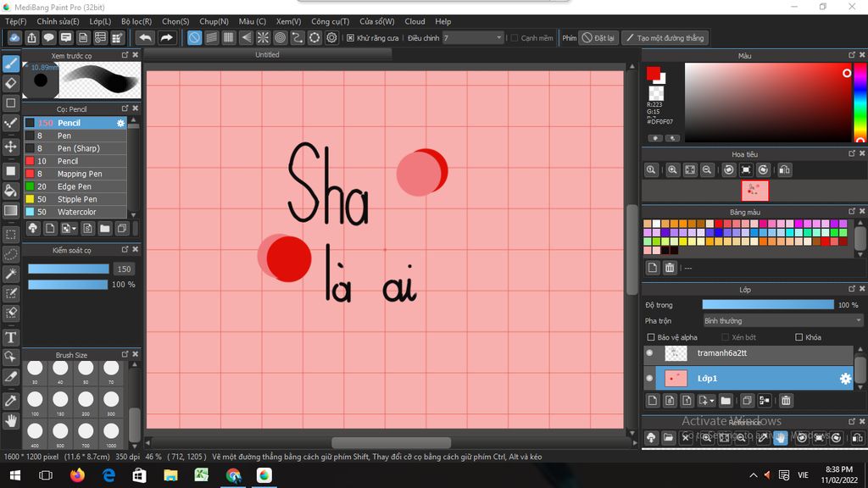This screenshot has width=868, height=488.
Task: Click the Độ trong opacity slider
Action: point(768,305)
